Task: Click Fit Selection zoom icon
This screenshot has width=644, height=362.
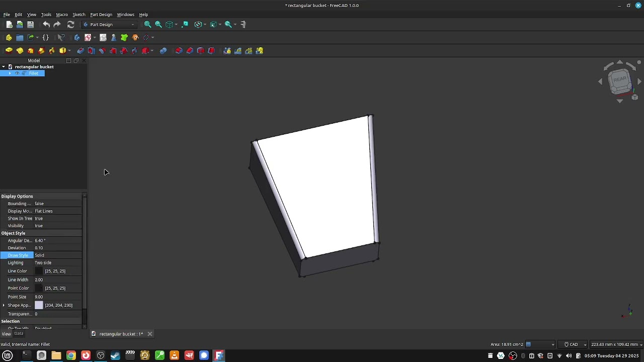Action: click(x=158, y=24)
